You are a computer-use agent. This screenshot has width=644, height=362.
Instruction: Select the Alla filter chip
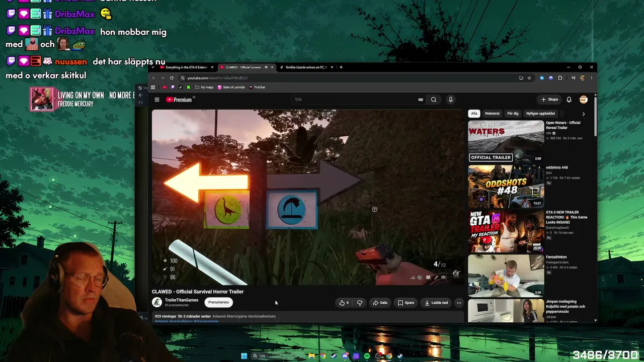474,114
